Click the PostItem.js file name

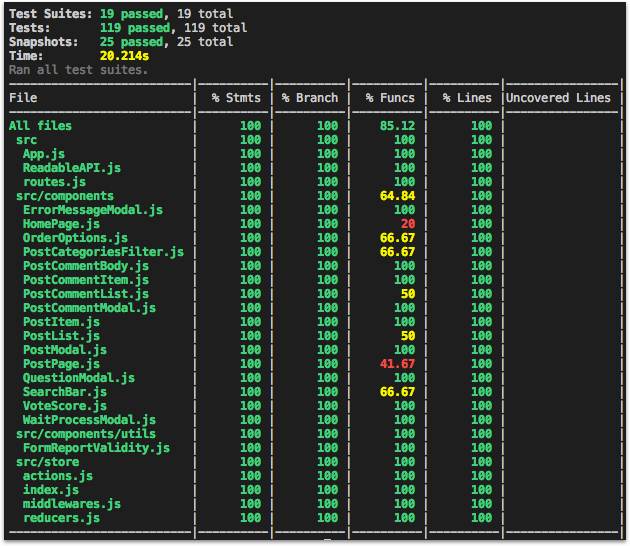(x=61, y=322)
